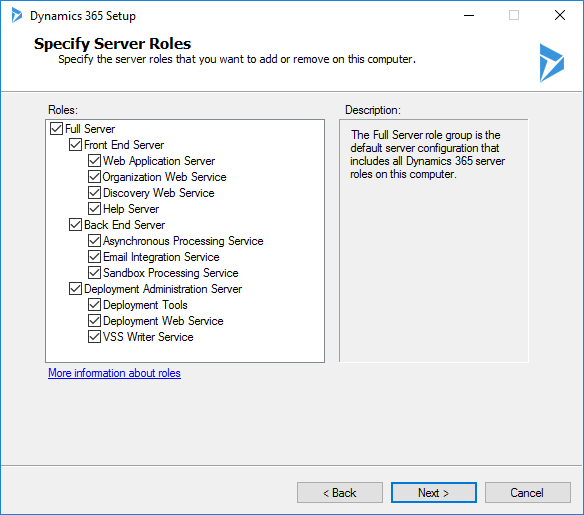This screenshot has width=584, height=515.
Task: Uncheck Deployment Administration Server checkbox
Action: pos(75,289)
